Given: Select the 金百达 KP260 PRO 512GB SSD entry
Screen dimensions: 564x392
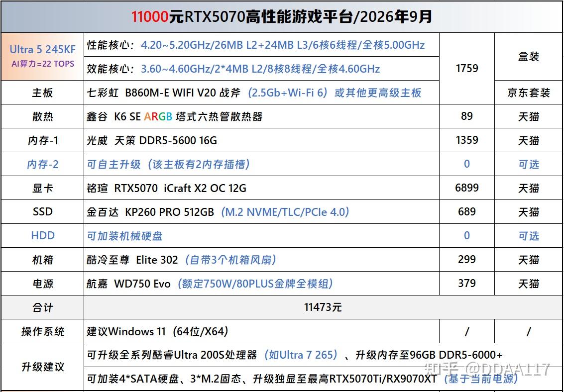Looking at the screenshot, I should [261, 212].
